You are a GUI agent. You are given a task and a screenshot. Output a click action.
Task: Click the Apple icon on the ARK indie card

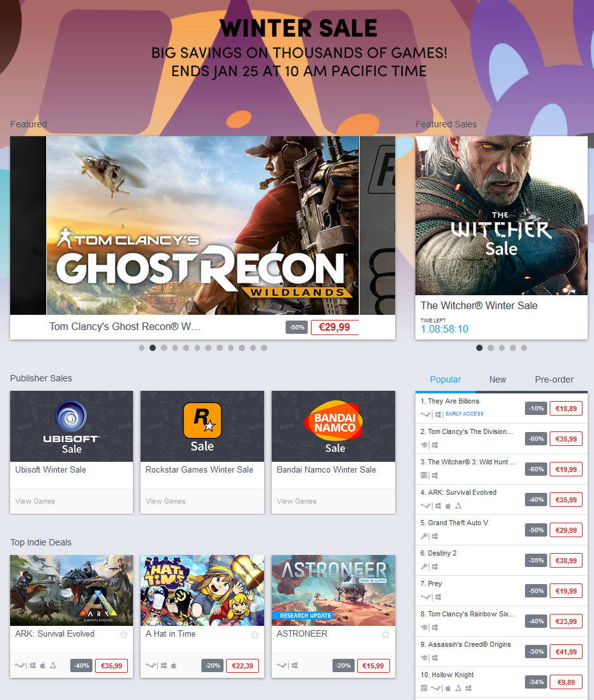[43, 666]
